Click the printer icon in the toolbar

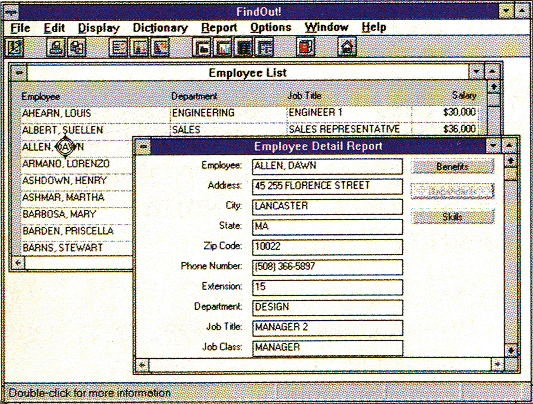coord(55,47)
